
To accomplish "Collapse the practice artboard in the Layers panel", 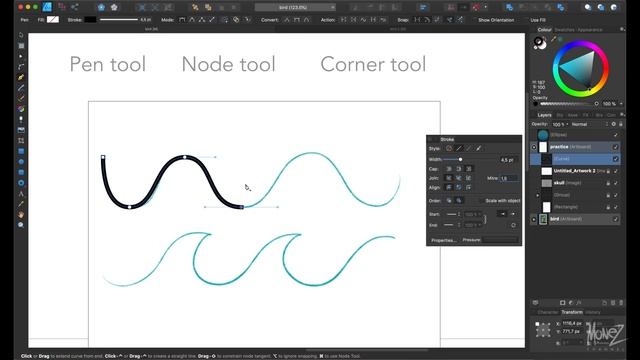I will tap(534, 147).
